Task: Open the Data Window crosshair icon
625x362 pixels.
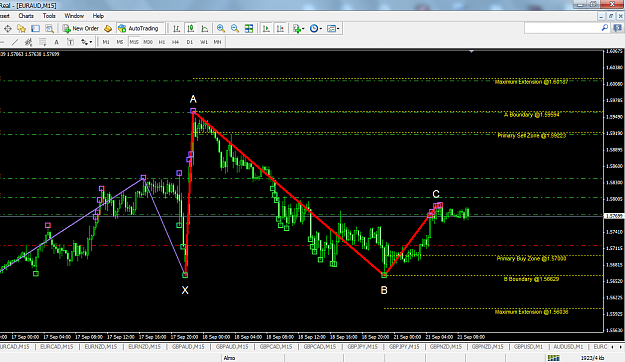Action: [x=8, y=29]
